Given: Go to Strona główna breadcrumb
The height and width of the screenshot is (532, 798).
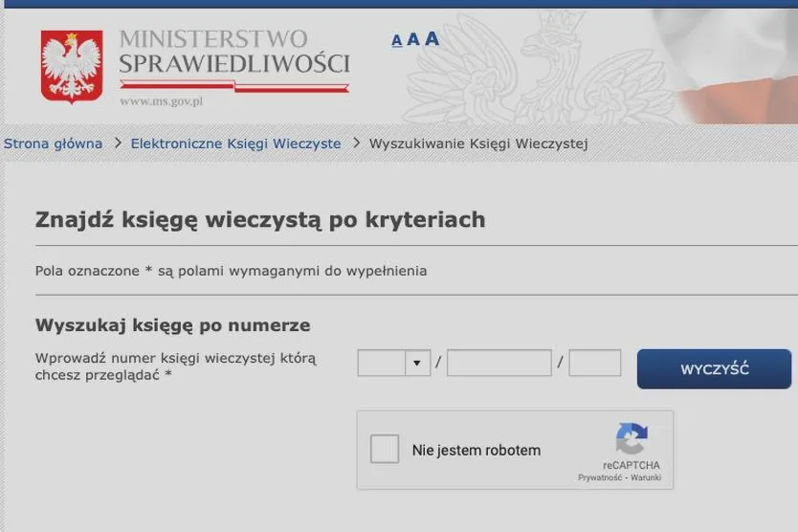Looking at the screenshot, I should pyautogui.click(x=53, y=144).
